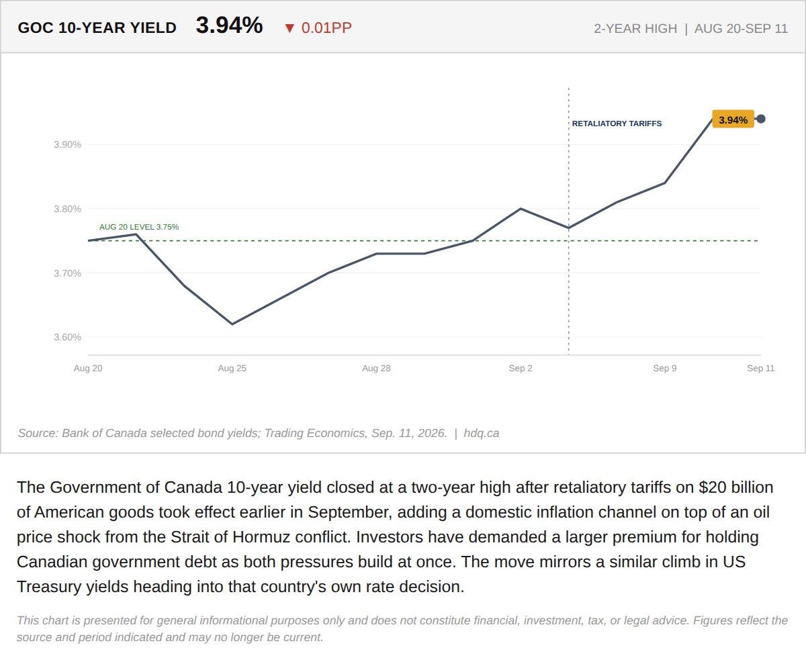Click the paragraph about the two-year high
The image size is (806, 672).
coord(395,536)
